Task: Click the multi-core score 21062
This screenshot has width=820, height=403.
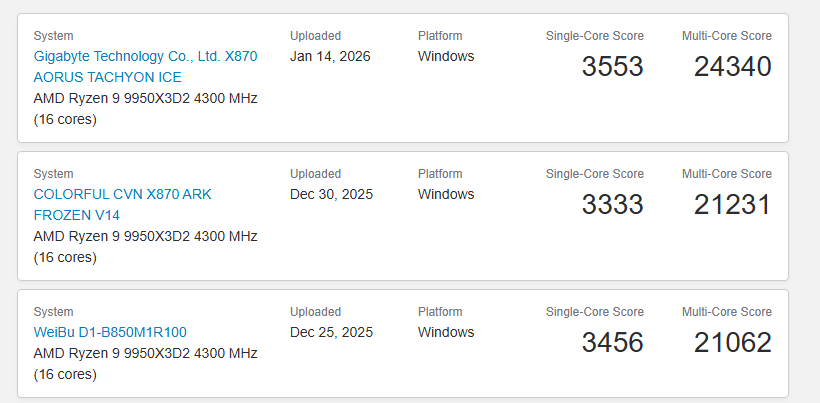Action: coord(733,343)
